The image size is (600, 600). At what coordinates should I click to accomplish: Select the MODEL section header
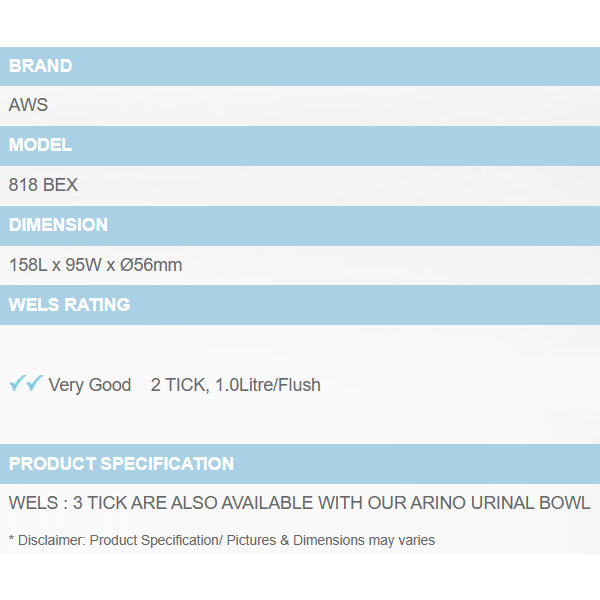(41, 145)
